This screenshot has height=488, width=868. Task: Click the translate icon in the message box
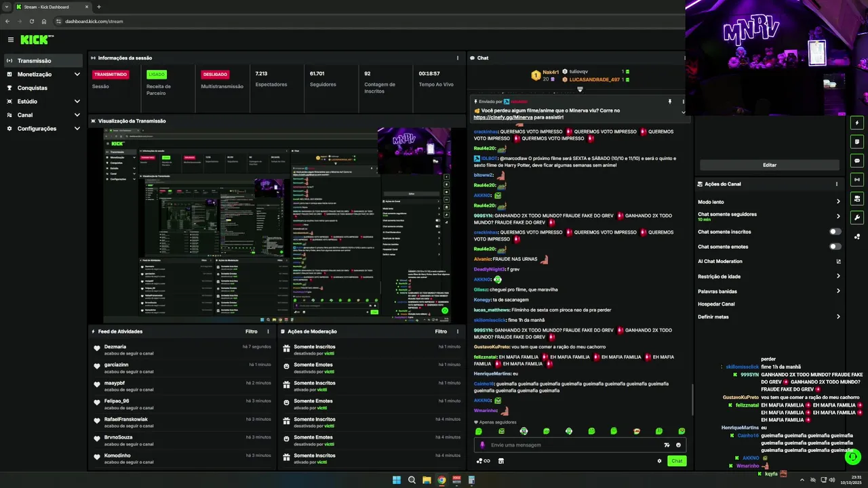point(667,445)
